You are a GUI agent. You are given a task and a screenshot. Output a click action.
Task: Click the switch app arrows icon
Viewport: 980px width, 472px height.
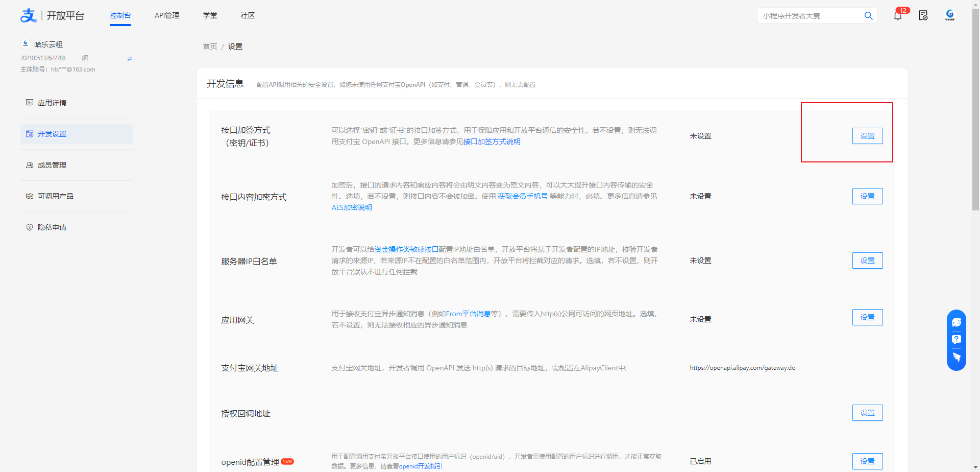tap(130, 59)
